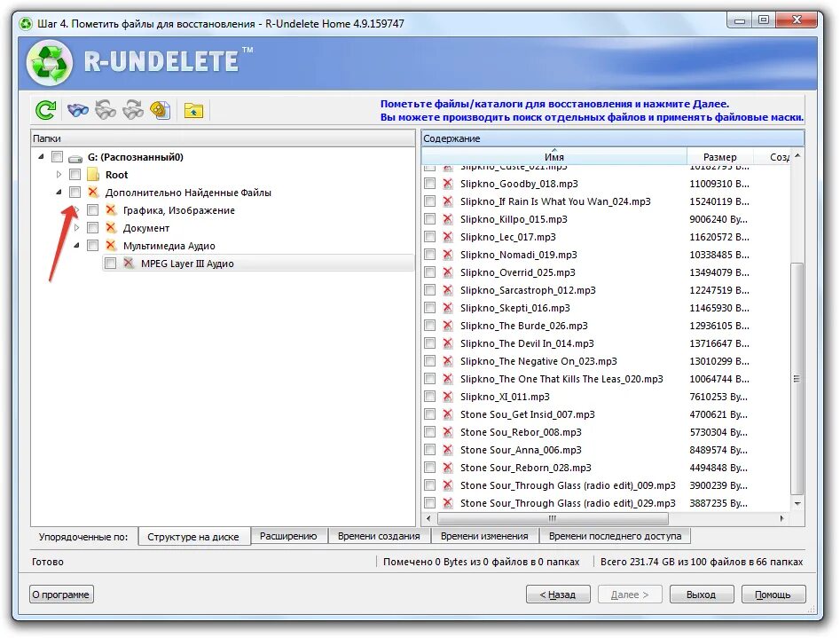This screenshot has width=840, height=638.
Task: Switch to Времени создания tab
Action: 379,536
